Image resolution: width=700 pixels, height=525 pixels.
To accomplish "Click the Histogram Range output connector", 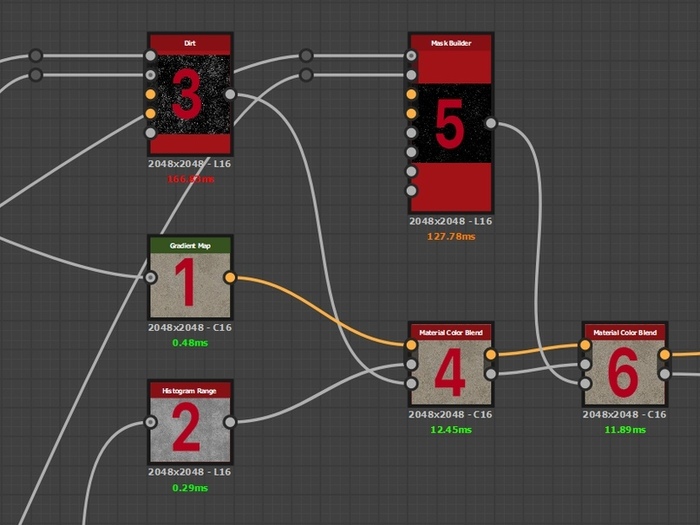I will (x=230, y=422).
